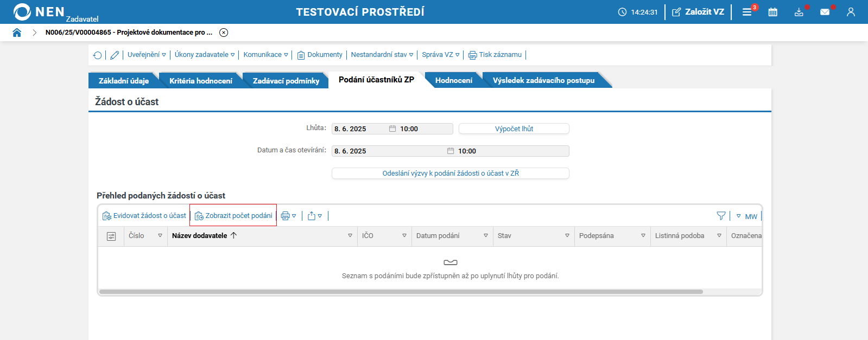Click the Lhůta date field
The height and width of the screenshot is (340, 868).
coord(359,129)
